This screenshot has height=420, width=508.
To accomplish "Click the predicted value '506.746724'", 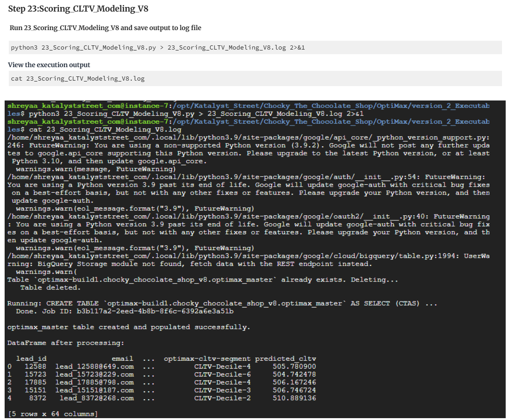I will [x=294, y=390].
